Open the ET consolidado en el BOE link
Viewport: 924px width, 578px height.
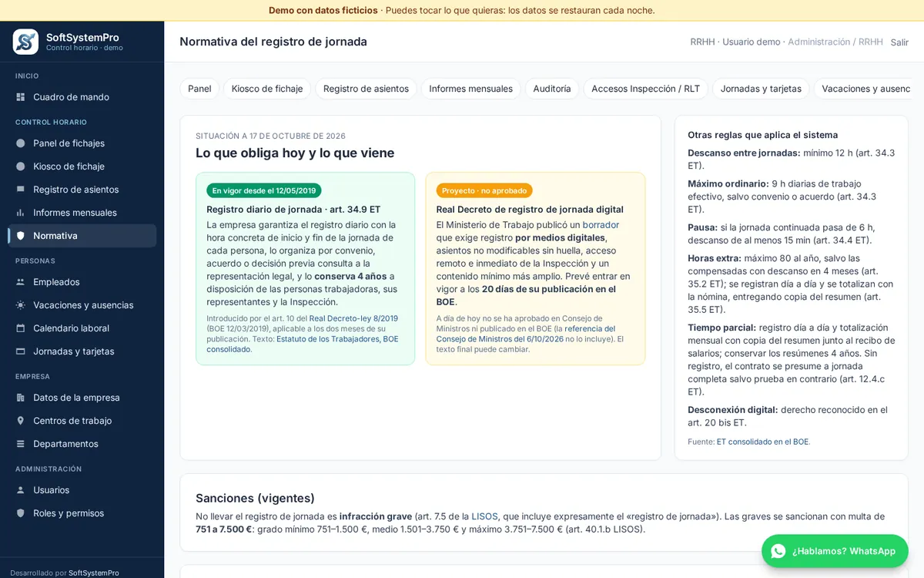762,442
